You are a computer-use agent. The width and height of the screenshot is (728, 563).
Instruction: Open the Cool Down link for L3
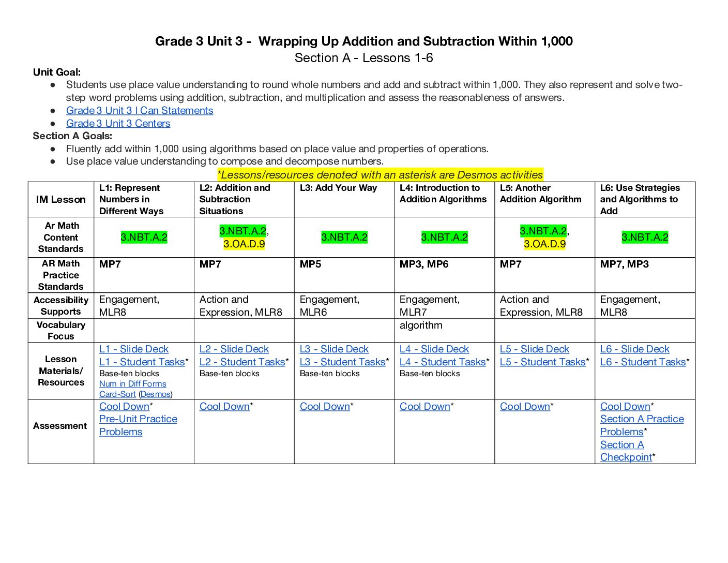click(325, 407)
